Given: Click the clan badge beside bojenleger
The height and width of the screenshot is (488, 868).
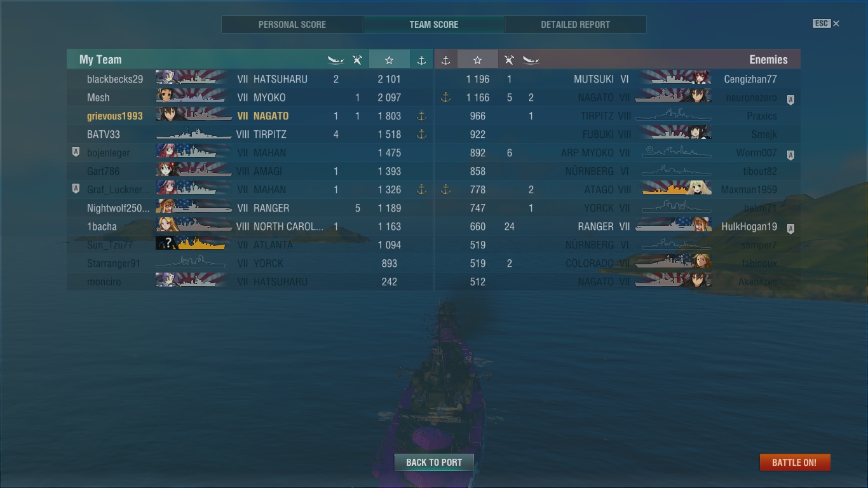Looking at the screenshot, I should click(76, 152).
